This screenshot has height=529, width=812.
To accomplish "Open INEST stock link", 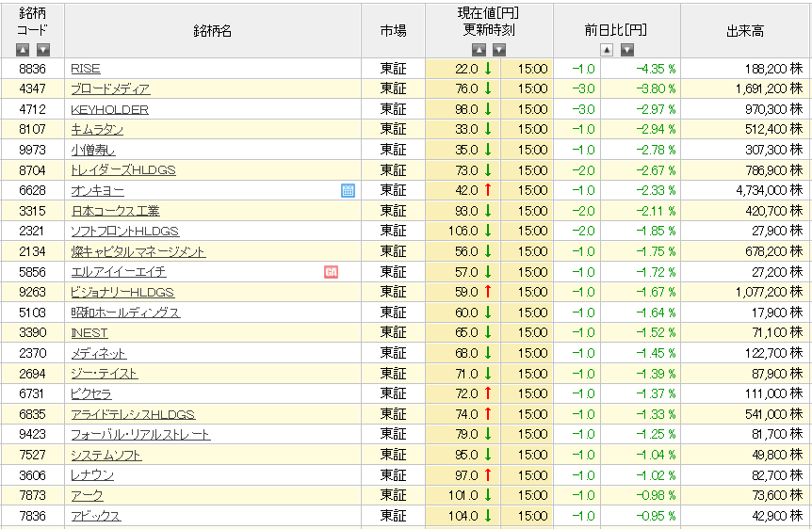I will click(89, 333).
